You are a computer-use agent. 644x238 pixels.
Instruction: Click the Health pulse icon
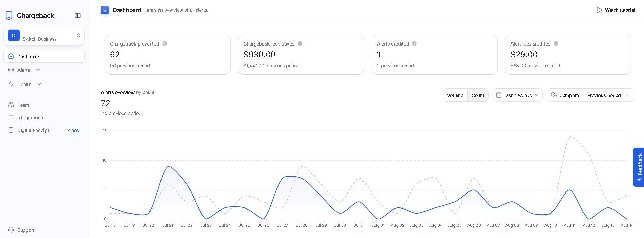point(11,84)
